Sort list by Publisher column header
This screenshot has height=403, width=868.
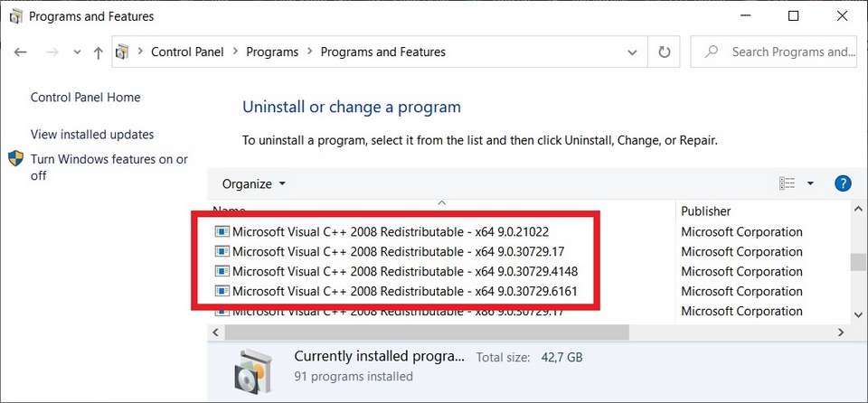pyautogui.click(x=706, y=211)
